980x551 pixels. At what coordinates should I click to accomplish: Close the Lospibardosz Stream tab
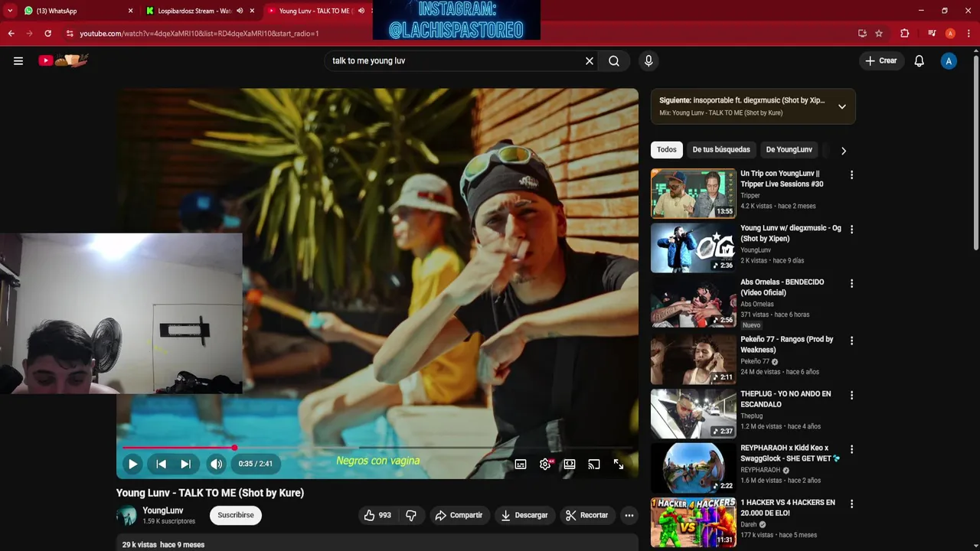252,11
